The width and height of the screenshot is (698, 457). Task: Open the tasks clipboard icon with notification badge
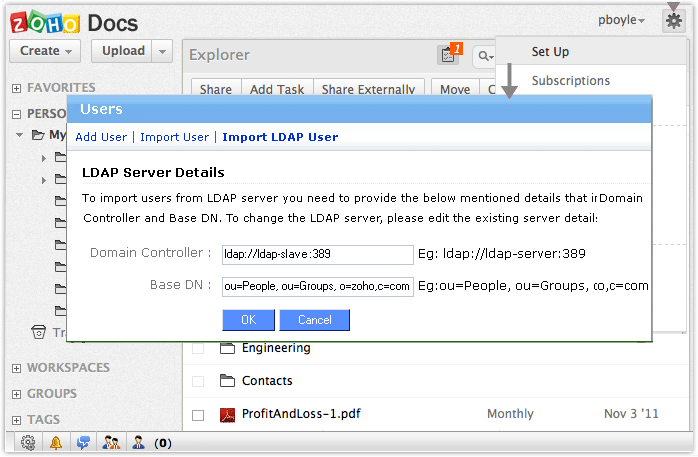coord(449,55)
